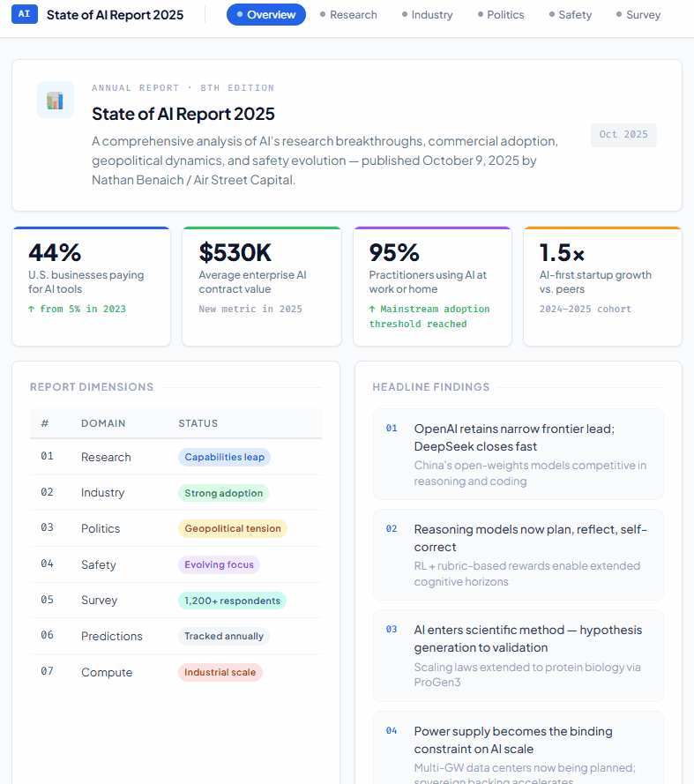Screen dimensions: 694x784
Task: Select the Survey tab
Action: pos(638,15)
